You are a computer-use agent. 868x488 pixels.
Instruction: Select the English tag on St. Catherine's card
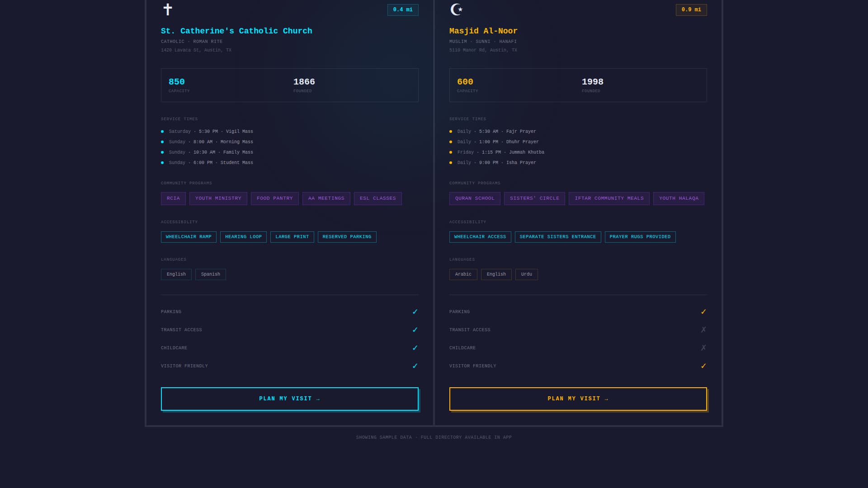coord(176,274)
